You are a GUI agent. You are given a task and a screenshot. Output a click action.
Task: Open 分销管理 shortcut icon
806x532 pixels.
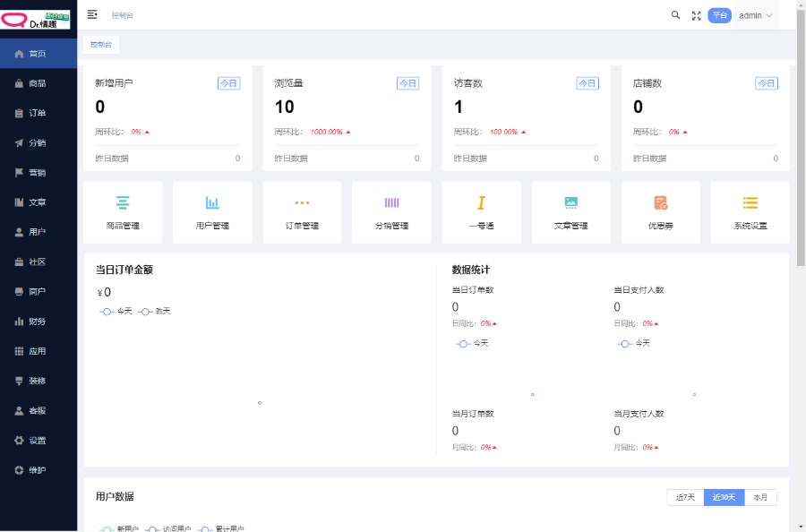(x=391, y=202)
